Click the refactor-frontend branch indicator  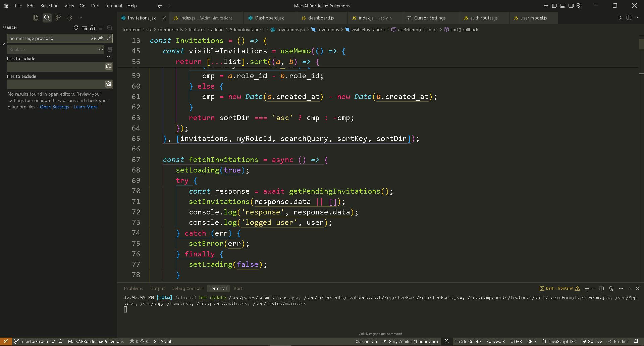36,341
